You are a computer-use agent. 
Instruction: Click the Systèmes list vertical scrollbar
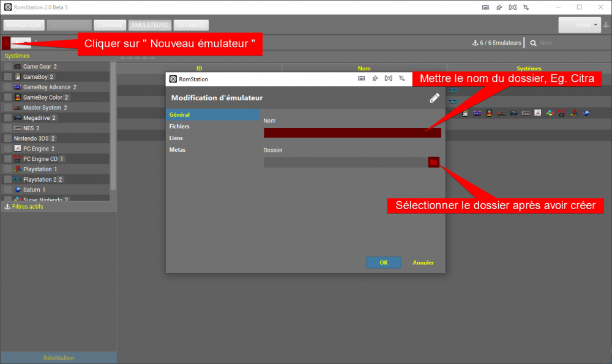[x=113, y=125]
